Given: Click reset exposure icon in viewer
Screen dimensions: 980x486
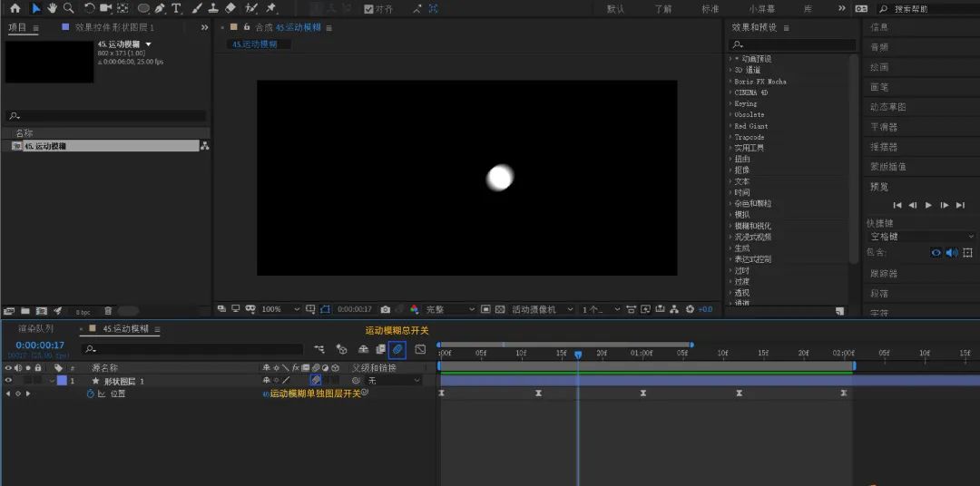Looking at the screenshot, I should pyautogui.click(x=690, y=309).
